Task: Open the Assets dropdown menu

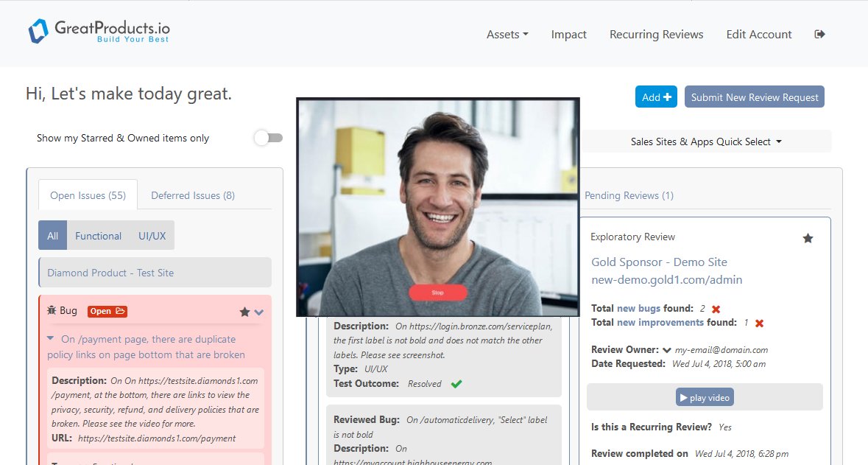Action: (507, 35)
